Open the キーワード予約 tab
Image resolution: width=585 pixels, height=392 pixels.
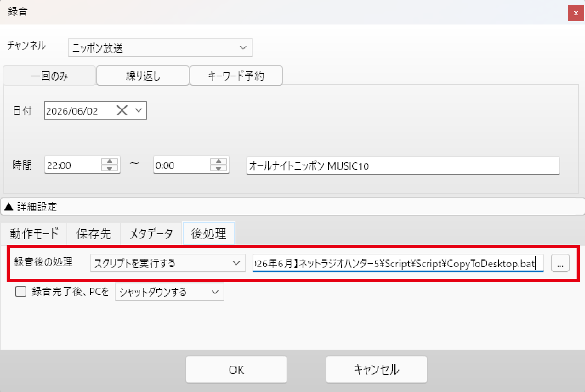[x=236, y=76]
